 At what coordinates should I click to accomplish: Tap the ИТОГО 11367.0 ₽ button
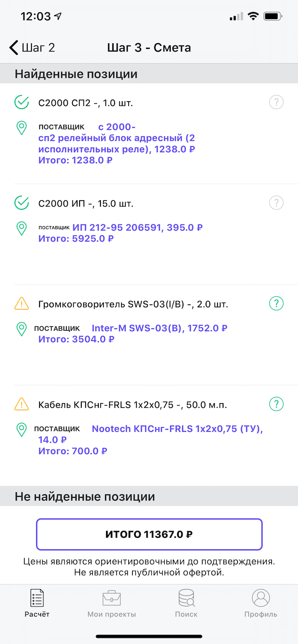click(149, 534)
